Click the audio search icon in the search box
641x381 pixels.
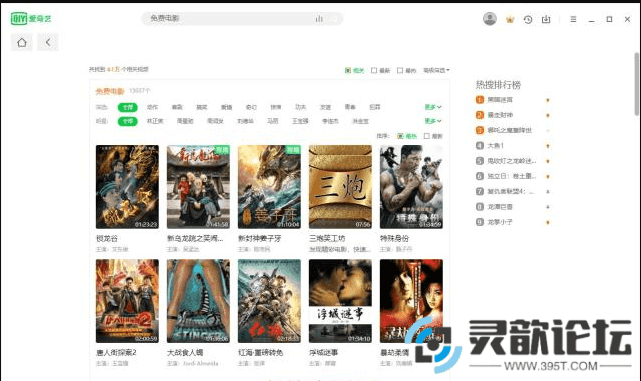coord(319,18)
